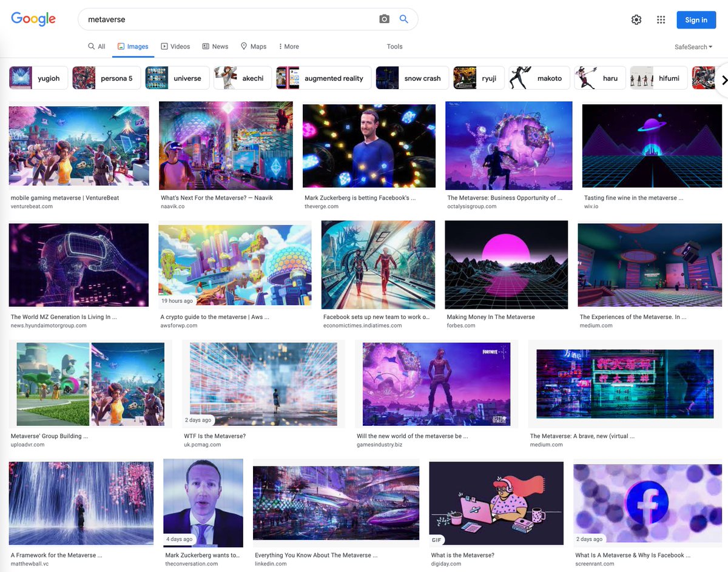Image resolution: width=728 pixels, height=572 pixels.
Task: Open the Maps tab
Action: [x=254, y=47]
